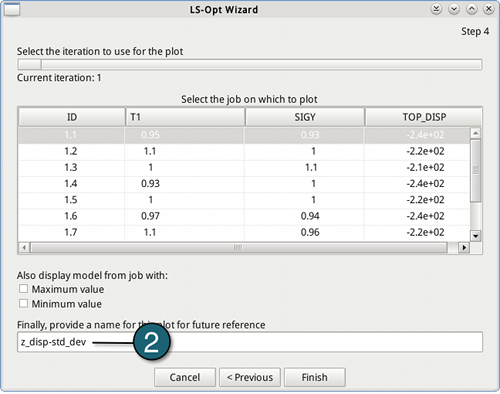This screenshot has width=500, height=394.
Task: Click the vertical scrollbar thumb of job table
Action: click(476, 170)
